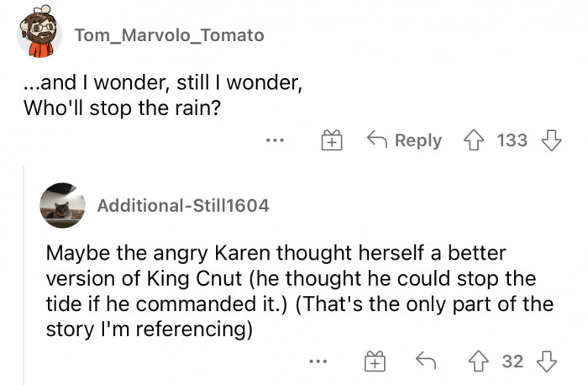Click the "Who'll stop the rain?" comment text
The image size is (588, 385).
pos(163,95)
